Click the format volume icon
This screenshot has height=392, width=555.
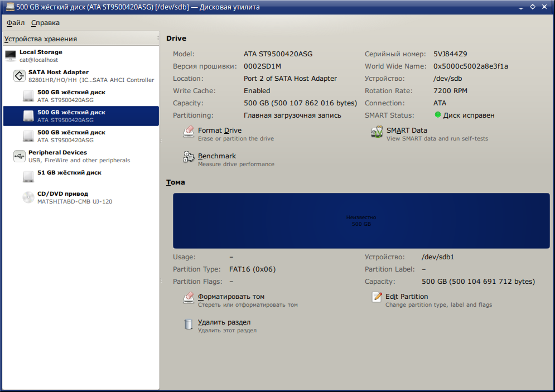tap(189, 298)
